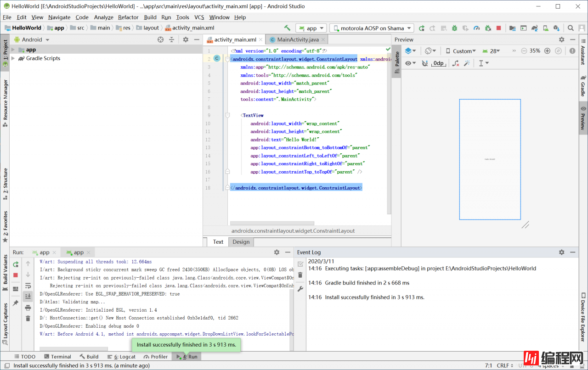Image resolution: width=588 pixels, height=370 pixels.
Task: Rerun app icon in Run panel
Action: pos(16,264)
